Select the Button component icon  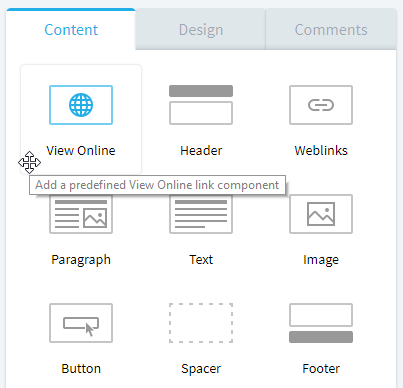(81, 323)
